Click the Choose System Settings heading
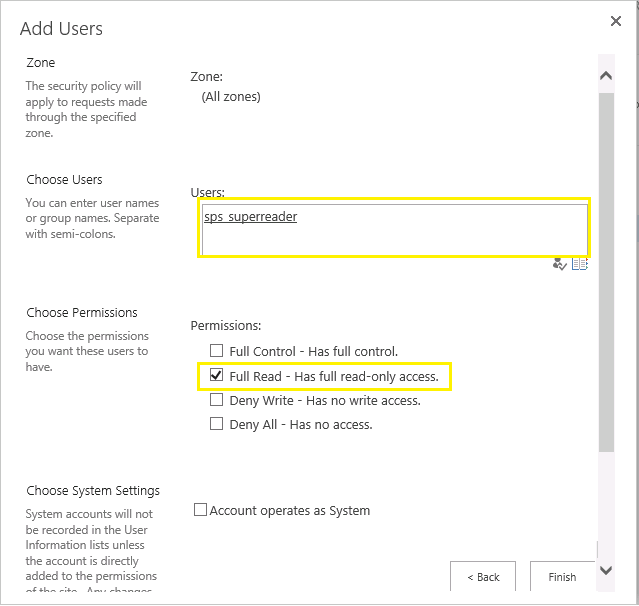The height and width of the screenshot is (606, 639). pyautogui.click(x=93, y=491)
